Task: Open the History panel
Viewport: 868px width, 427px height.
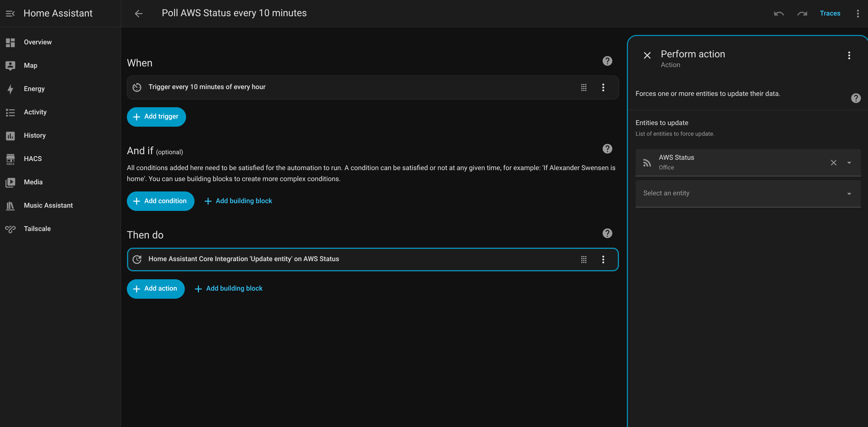Action: click(x=34, y=135)
